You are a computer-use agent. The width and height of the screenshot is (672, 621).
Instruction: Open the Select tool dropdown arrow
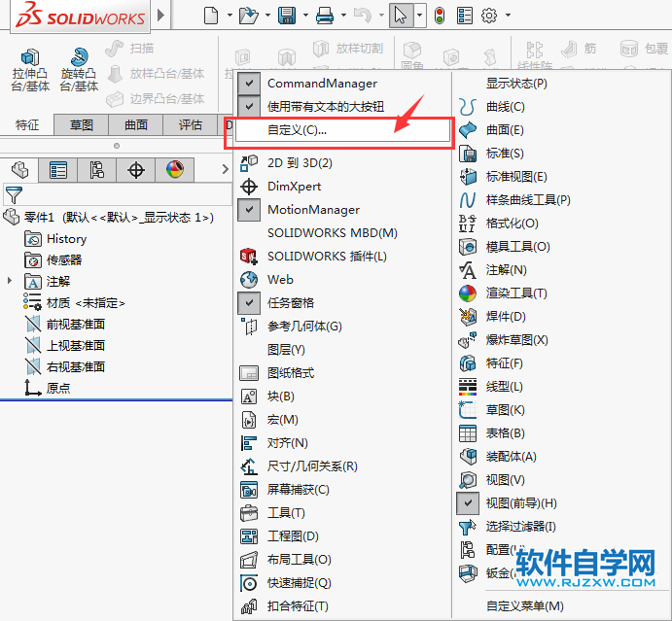(419, 16)
